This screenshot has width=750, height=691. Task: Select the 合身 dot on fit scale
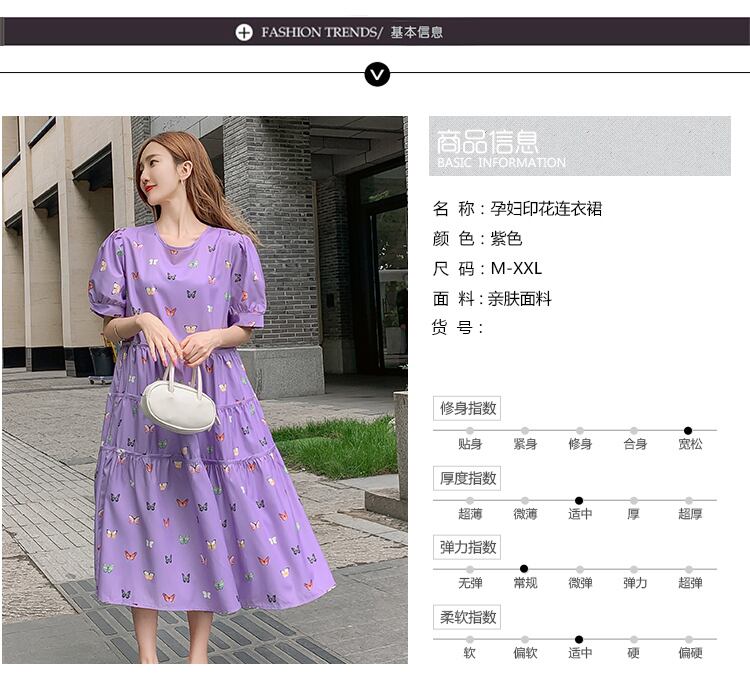tap(634, 430)
